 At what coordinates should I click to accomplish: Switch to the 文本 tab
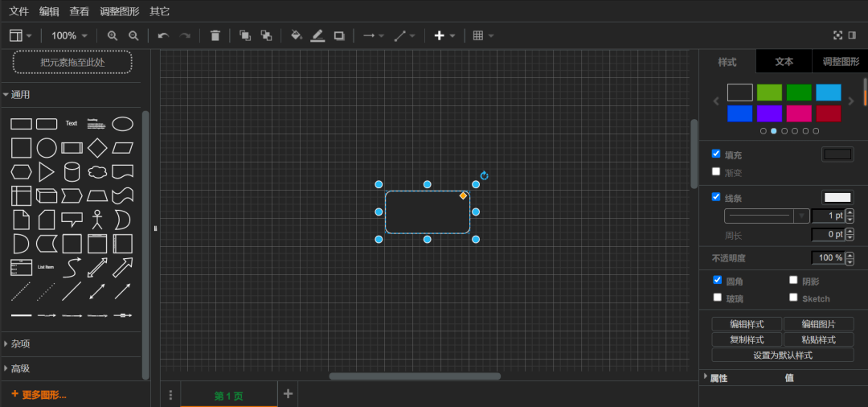[784, 61]
